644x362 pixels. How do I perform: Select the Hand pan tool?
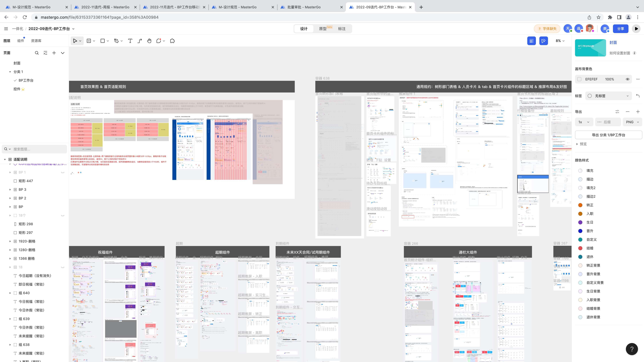(149, 41)
